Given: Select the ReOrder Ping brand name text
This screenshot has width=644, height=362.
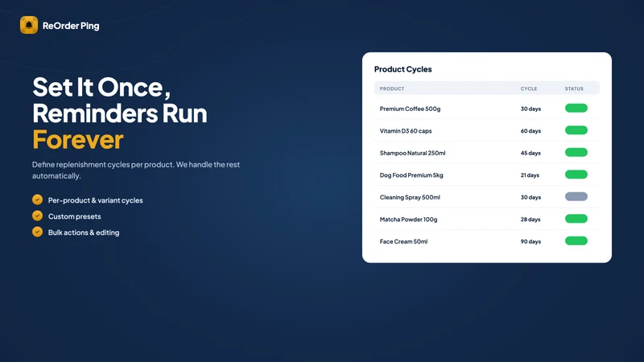Looking at the screenshot, I should tap(71, 26).
